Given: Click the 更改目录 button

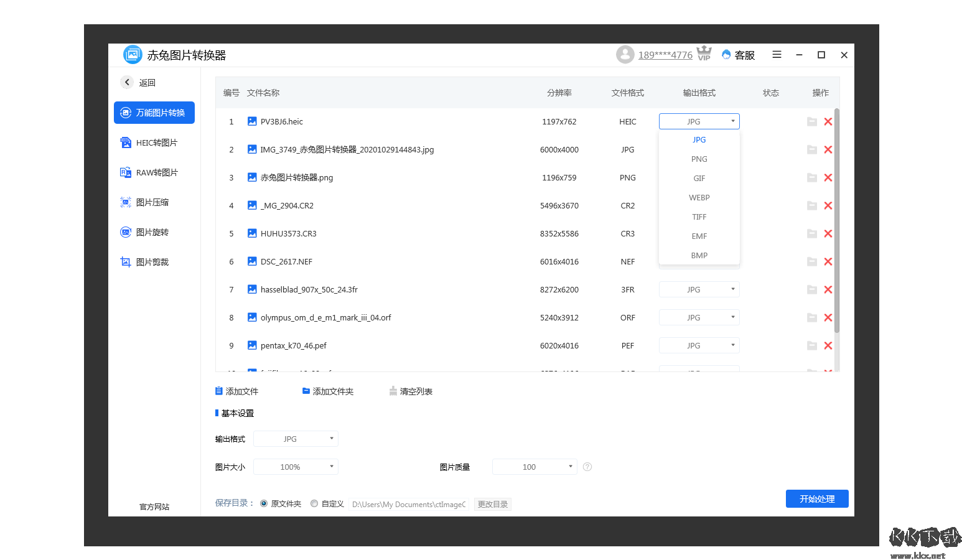Looking at the screenshot, I should pyautogui.click(x=493, y=504).
